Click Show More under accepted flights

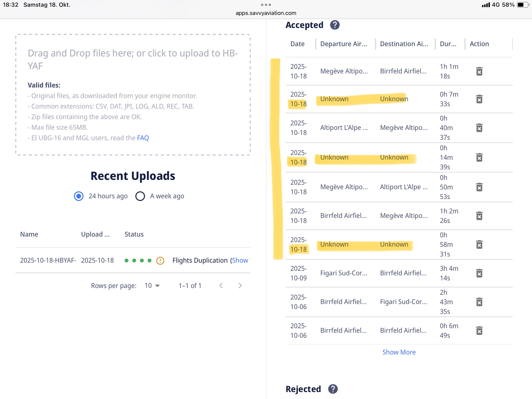(399, 352)
